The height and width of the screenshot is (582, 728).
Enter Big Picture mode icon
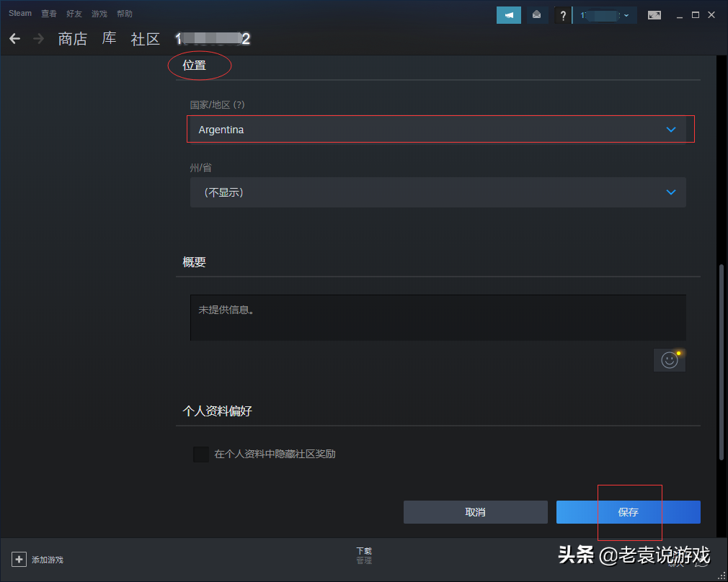click(654, 14)
